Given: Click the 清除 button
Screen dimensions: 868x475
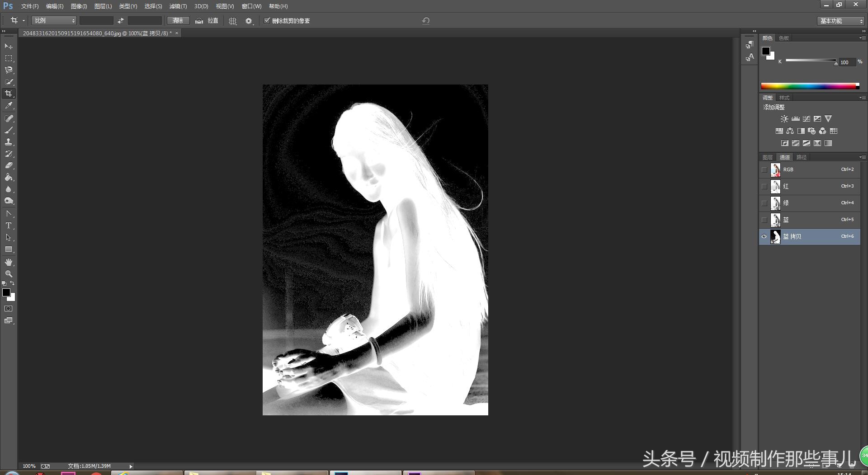Looking at the screenshot, I should coord(178,21).
